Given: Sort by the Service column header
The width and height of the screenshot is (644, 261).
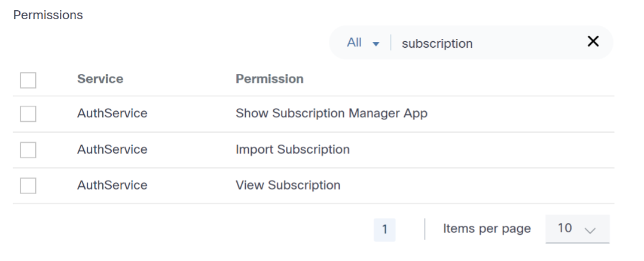Looking at the screenshot, I should coord(100,79).
